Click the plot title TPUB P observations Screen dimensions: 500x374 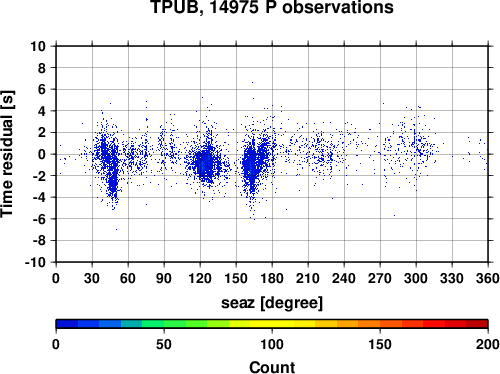point(272,7)
